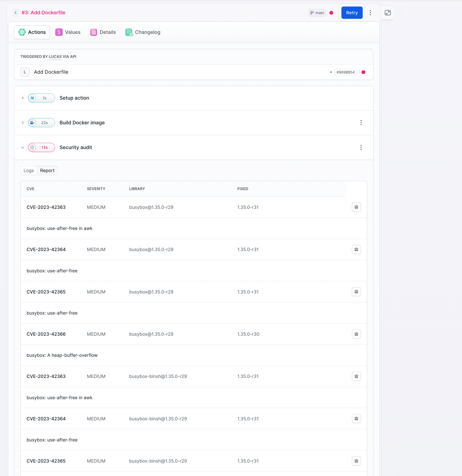Open the expand view icon at top right
The image size is (462, 476).
[387, 13]
